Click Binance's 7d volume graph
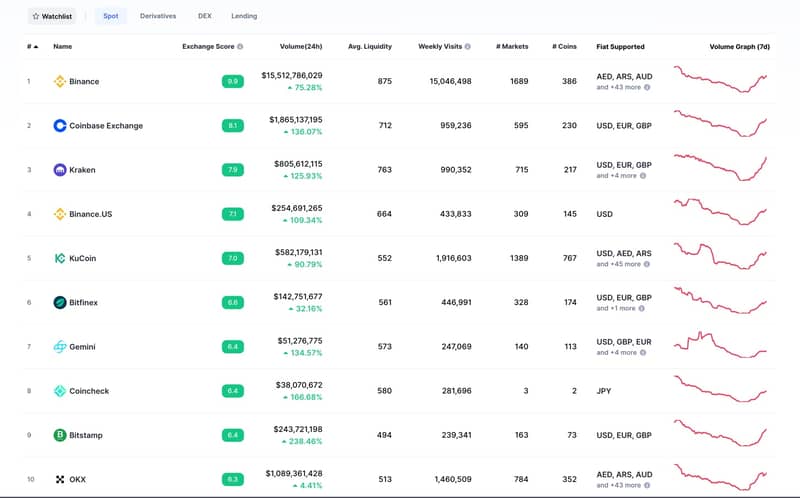 coord(720,79)
